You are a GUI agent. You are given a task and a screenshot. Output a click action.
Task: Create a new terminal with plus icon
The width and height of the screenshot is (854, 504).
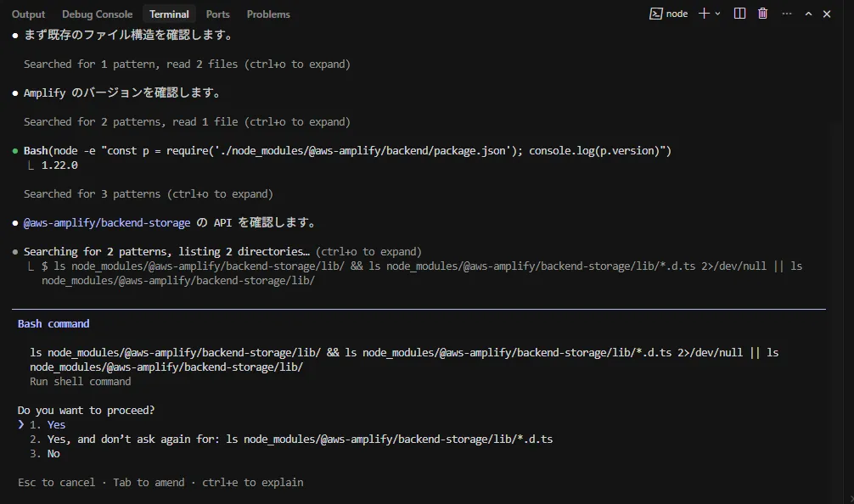click(x=703, y=14)
